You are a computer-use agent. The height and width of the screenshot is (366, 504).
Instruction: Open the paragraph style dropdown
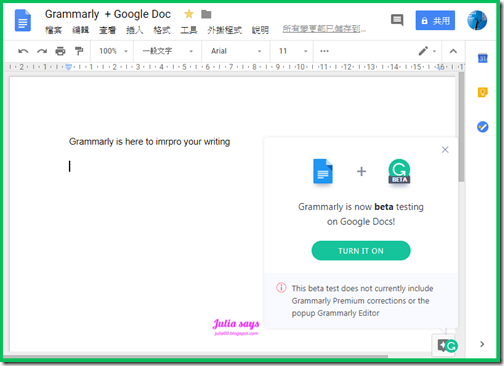(x=167, y=51)
